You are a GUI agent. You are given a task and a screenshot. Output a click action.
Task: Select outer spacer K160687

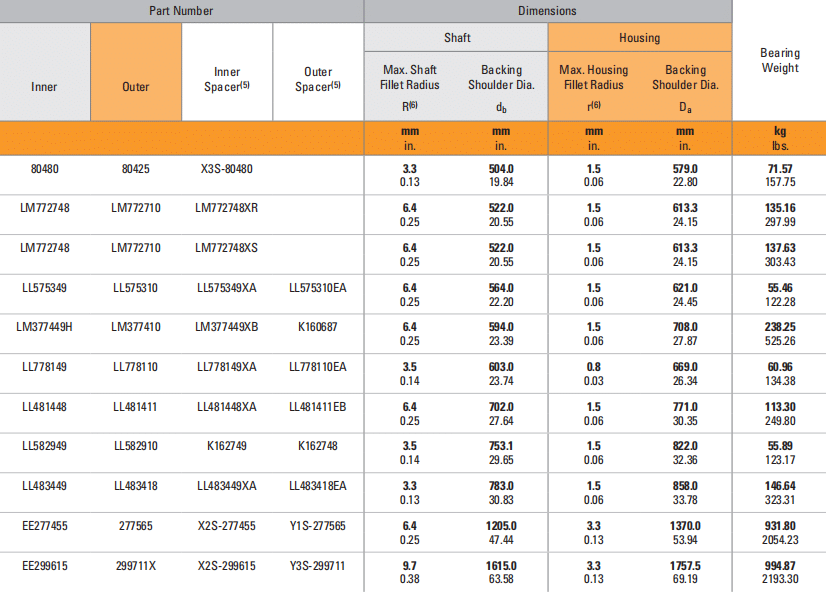pyautogui.click(x=318, y=327)
